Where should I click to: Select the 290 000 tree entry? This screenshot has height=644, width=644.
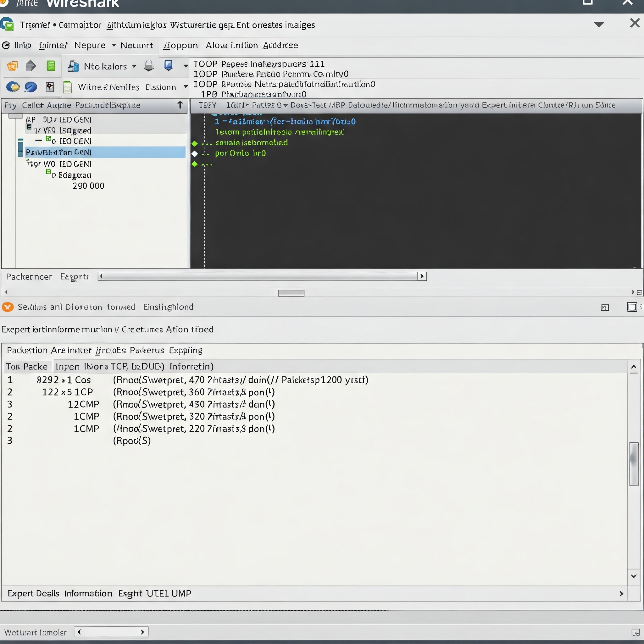click(x=89, y=186)
